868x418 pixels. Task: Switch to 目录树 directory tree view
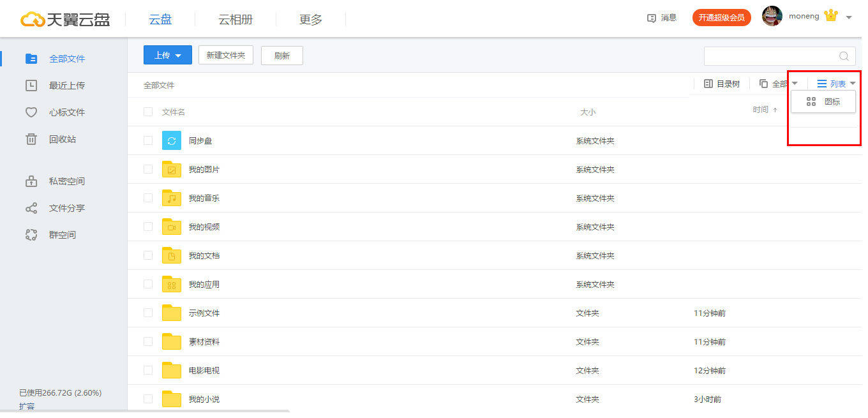pos(722,83)
